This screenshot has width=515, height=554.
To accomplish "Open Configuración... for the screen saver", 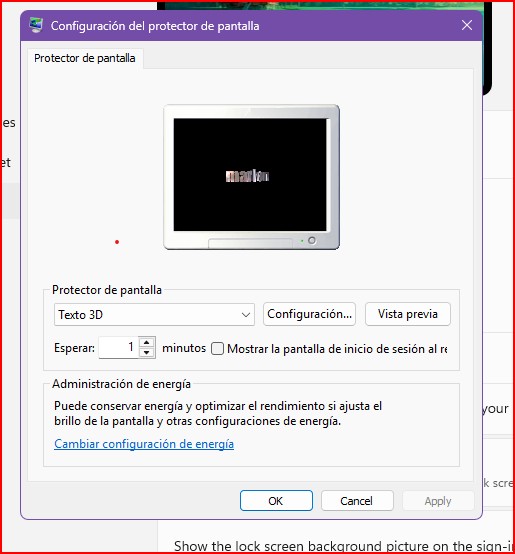I will coord(309,314).
